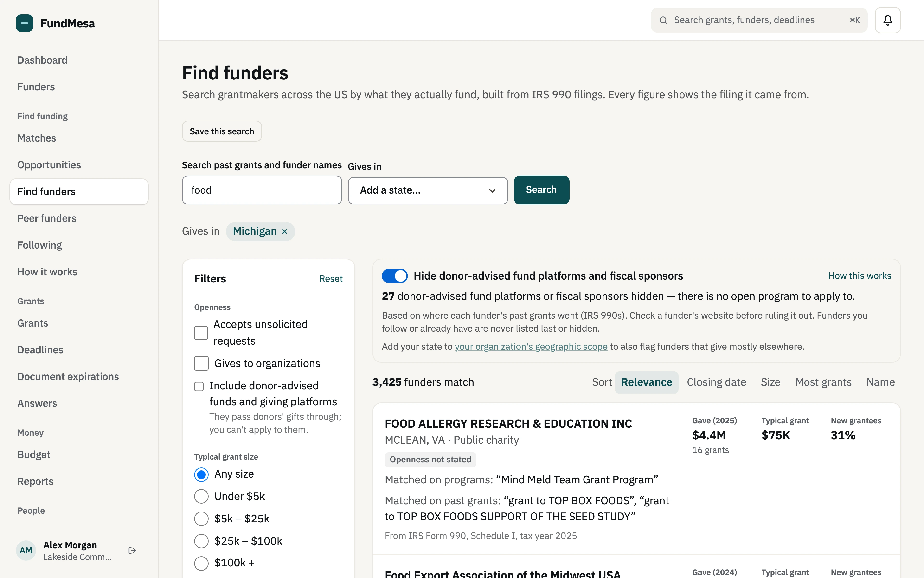This screenshot has height=578, width=924.
Task: Sort results by Name
Action: click(x=880, y=382)
